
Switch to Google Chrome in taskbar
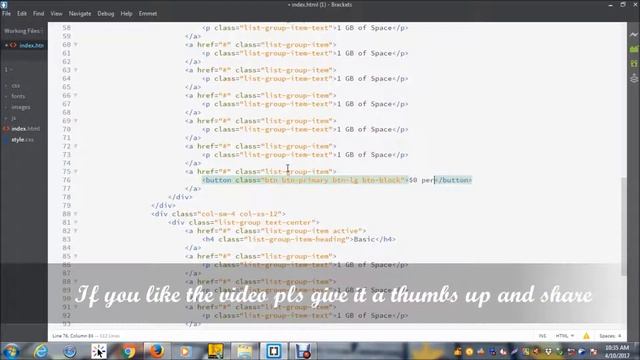[128, 351]
